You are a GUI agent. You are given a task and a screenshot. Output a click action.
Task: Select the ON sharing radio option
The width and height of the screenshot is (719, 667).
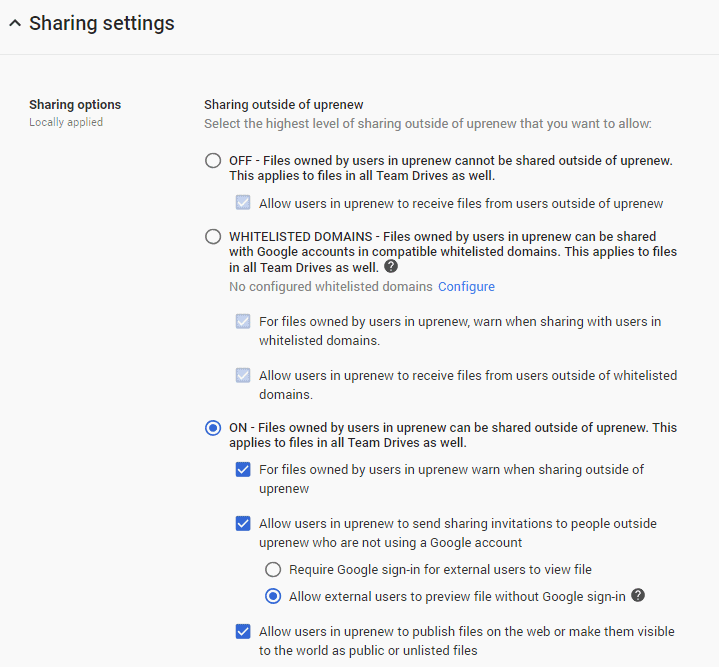point(213,428)
